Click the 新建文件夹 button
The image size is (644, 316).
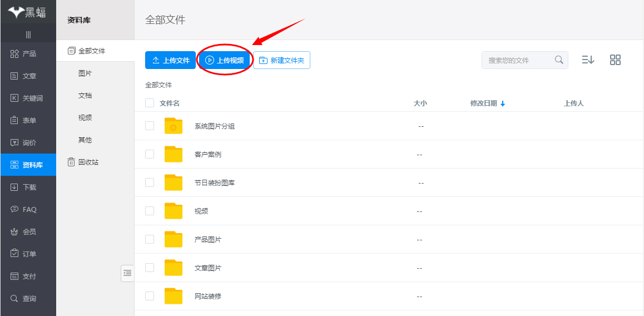pos(281,60)
